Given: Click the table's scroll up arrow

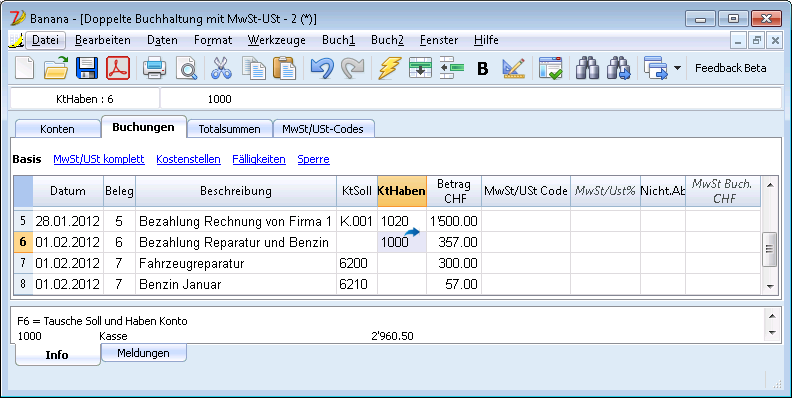Looking at the screenshot, I should coord(770,185).
